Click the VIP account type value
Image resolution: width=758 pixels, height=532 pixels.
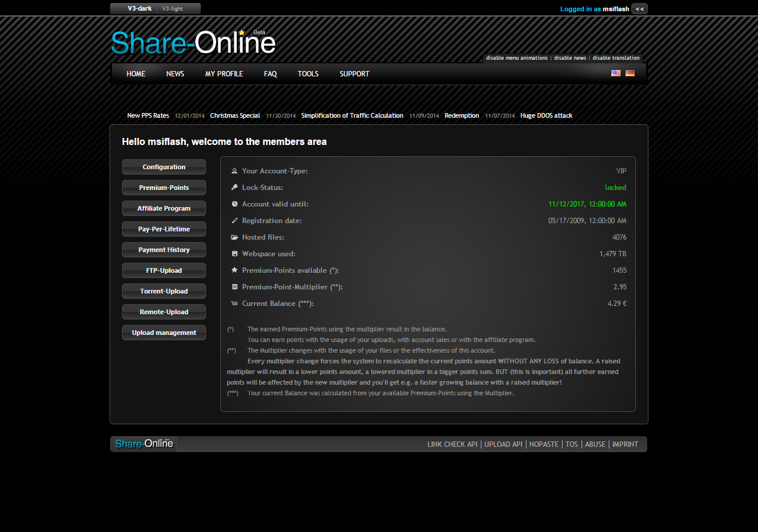point(621,171)
